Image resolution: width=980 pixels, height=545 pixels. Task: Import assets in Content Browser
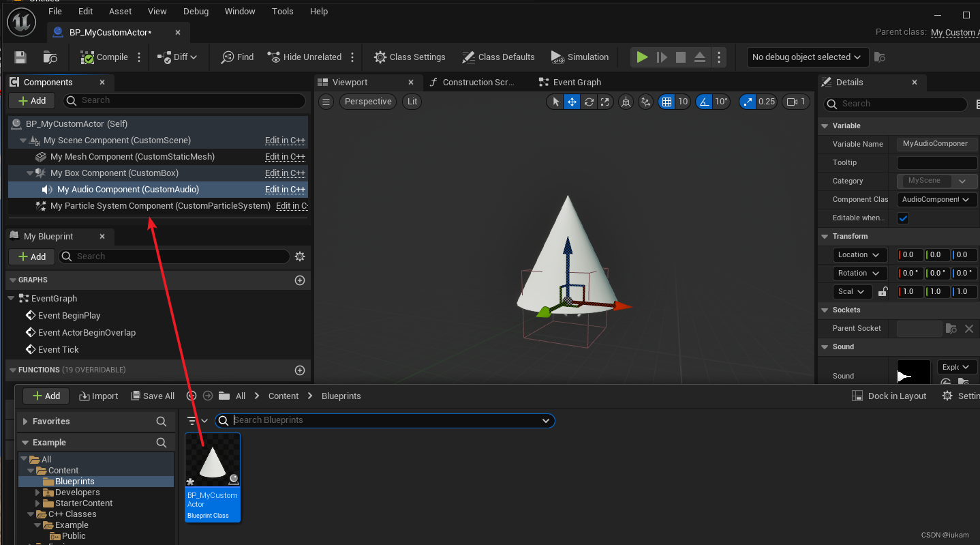point(99,396)
